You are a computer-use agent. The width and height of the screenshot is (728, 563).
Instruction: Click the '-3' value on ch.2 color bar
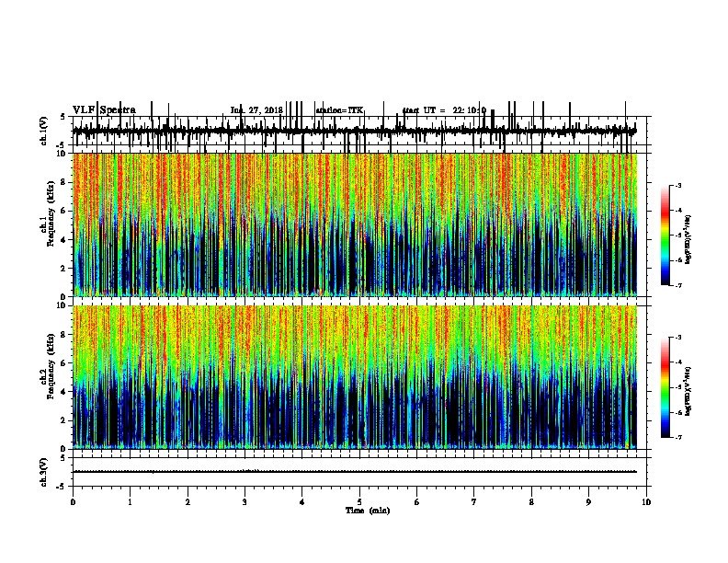click(x=678, y=338)
